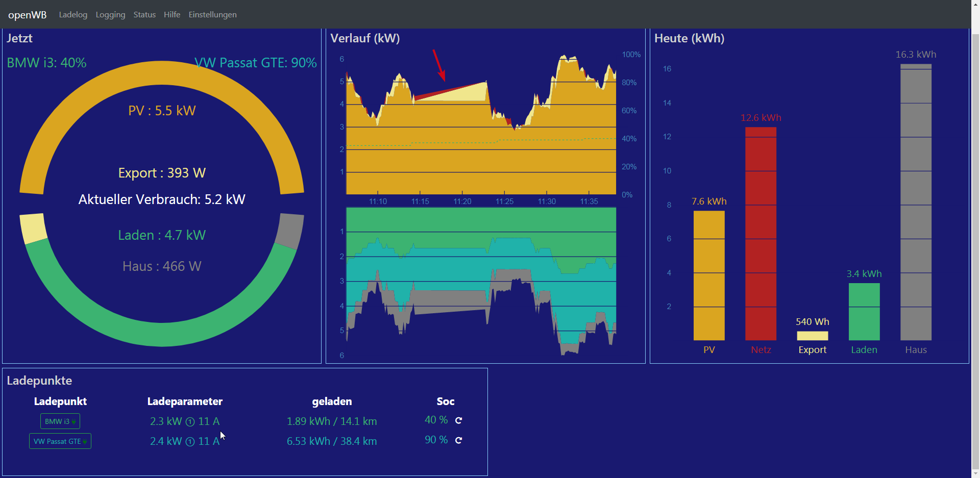The height and width of the screenshot is (478, 980).
Task: Toggle VW Passat GTE charge point
Action: (x=60, y=441)
